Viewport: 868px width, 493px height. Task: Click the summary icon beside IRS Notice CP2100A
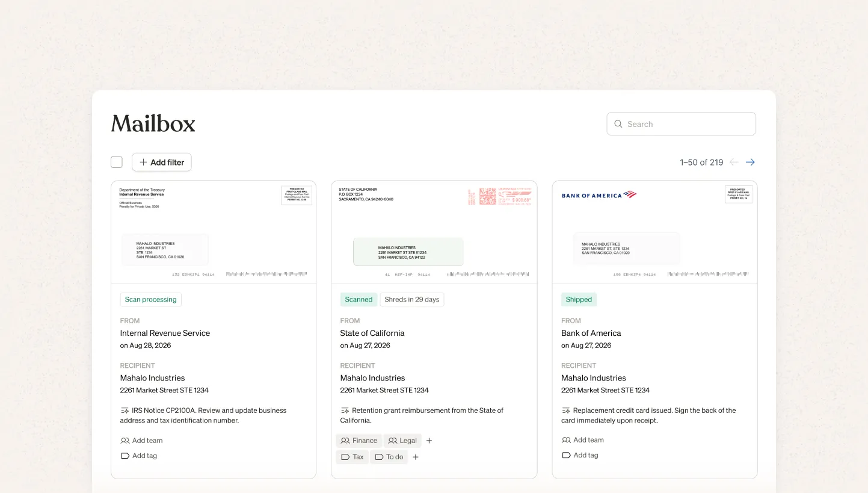125,411
